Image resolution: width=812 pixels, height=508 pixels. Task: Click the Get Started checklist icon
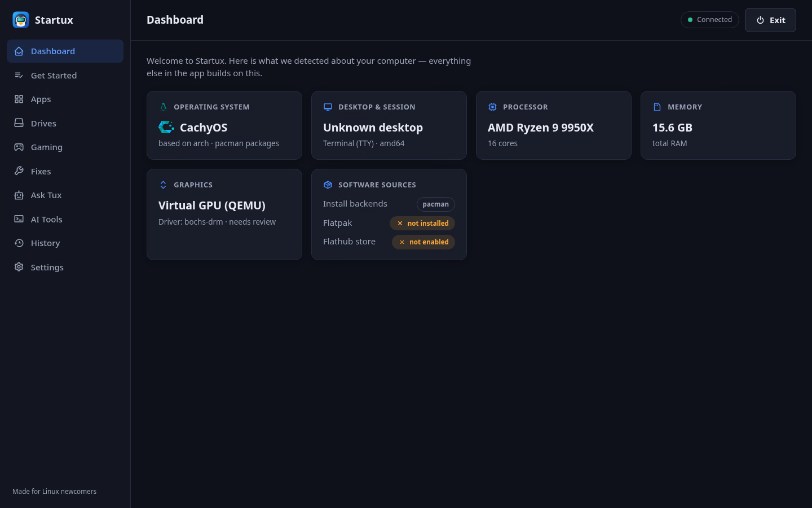pyautogui.click(x=19, y=75)
